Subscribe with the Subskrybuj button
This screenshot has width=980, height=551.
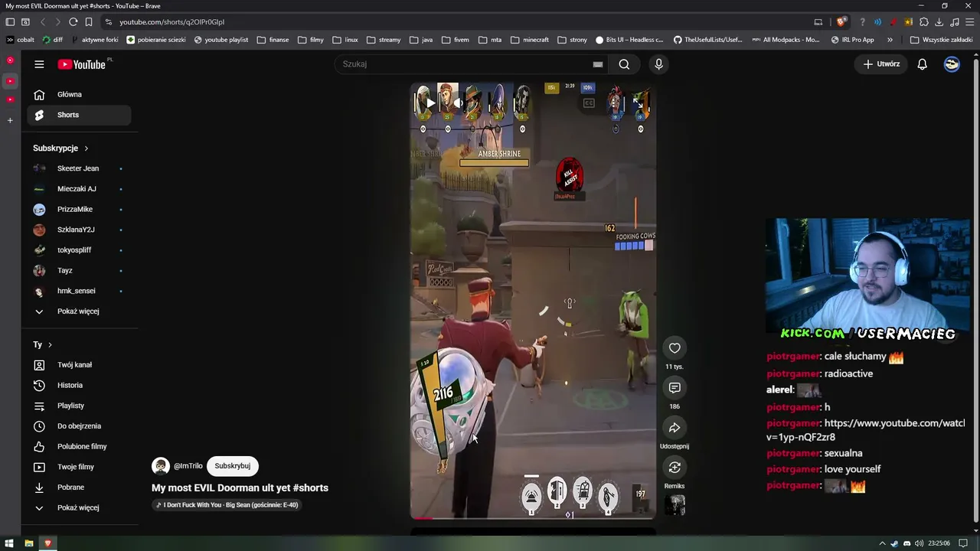(x=233, y=466)
